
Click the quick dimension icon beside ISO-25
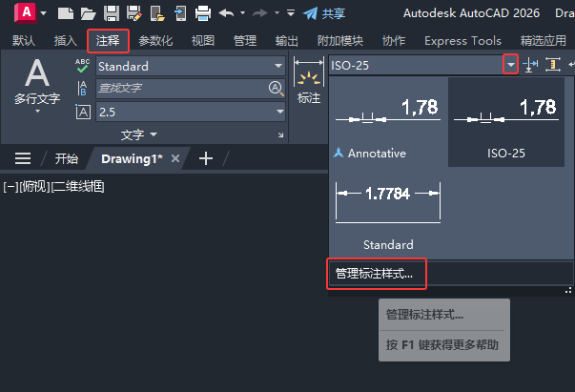(530, 65)
